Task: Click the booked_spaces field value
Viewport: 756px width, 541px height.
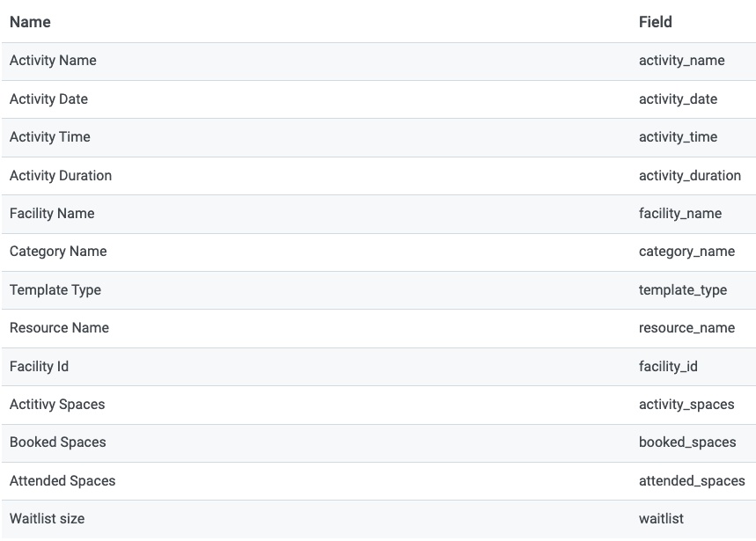Action: click(687, 442)
